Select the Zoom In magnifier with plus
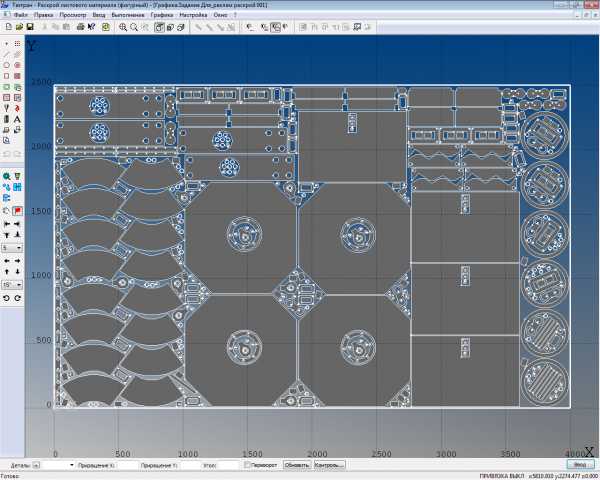This screenshot has height=480, width=600. coord(123,27)
